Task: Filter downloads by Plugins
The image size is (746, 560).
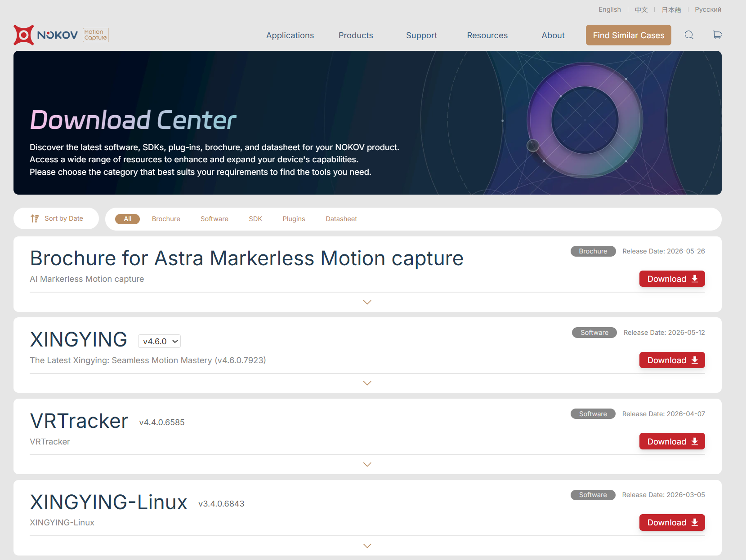Action: pos(294,219)
